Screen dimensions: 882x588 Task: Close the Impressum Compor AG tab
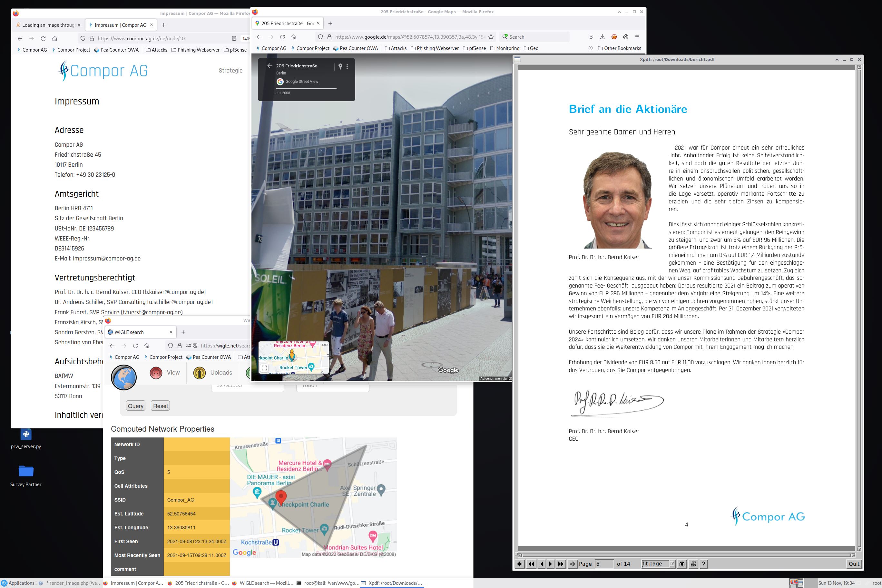point(152,25)
